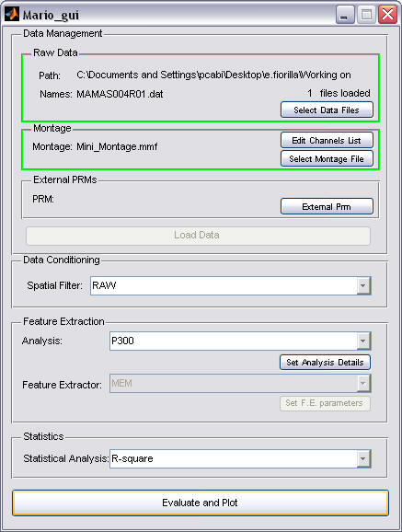Close the Mario_gui window
The height and width of the screenshot is (532, 402).
[388, 15]
